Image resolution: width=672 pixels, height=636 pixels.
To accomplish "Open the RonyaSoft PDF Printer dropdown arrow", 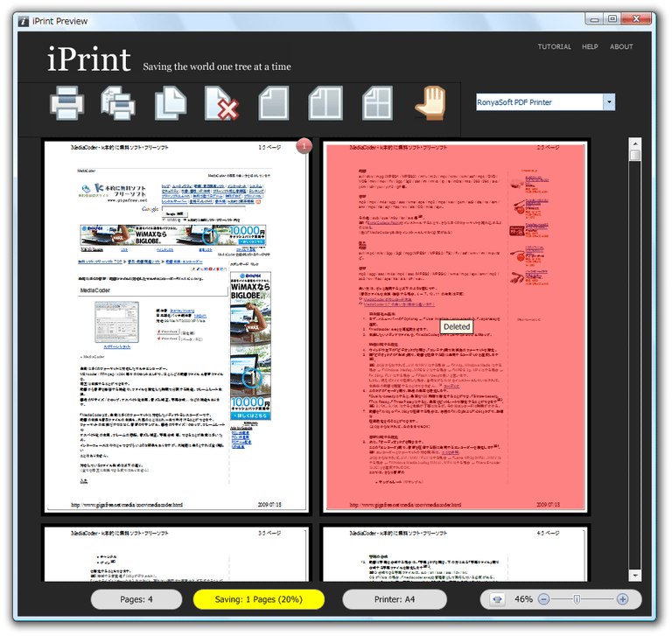I will coord(609,102).
